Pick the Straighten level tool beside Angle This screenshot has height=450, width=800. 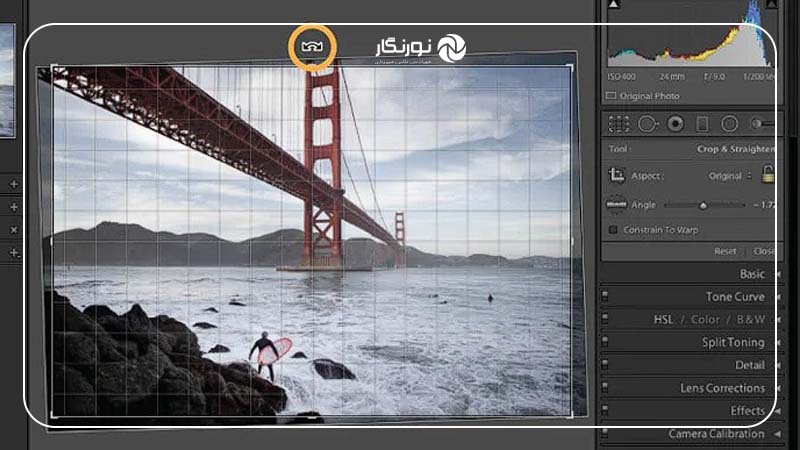(x=616, y=205)
